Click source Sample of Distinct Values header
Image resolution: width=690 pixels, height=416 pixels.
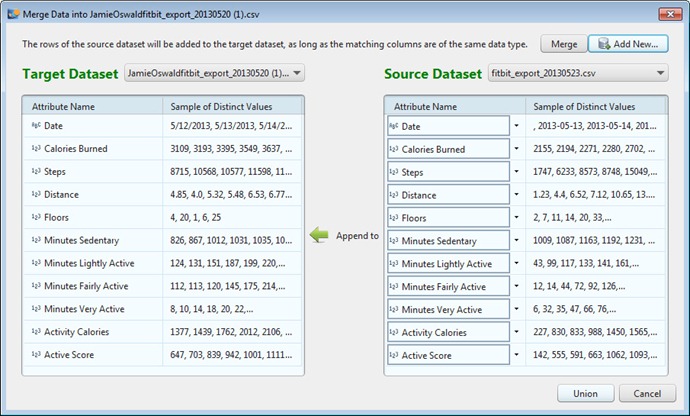pyautogui.click(x=584, y=106)
